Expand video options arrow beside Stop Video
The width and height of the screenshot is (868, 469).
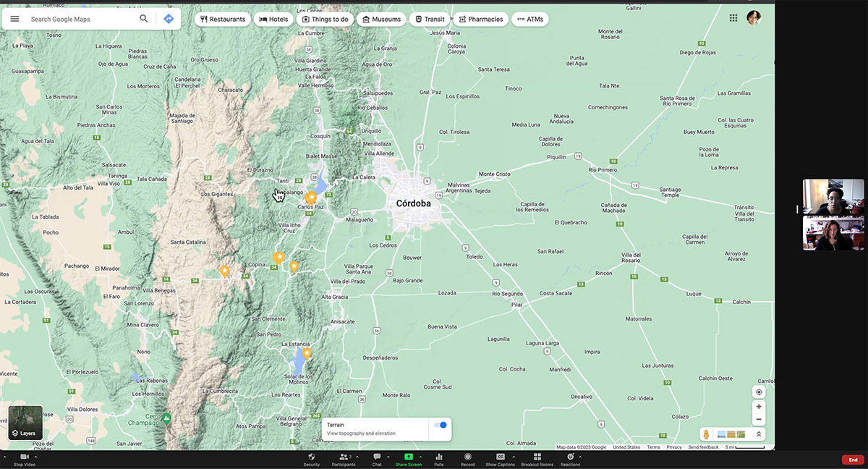35,457
